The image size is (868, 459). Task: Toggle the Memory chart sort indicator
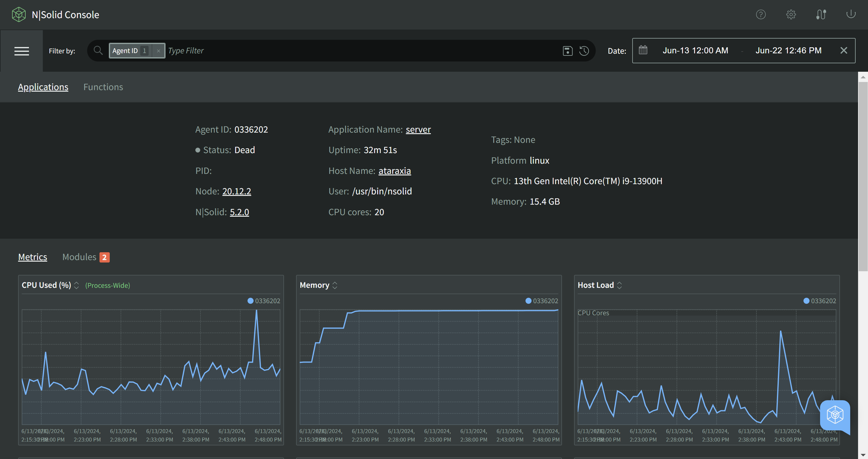click(335, 285)
